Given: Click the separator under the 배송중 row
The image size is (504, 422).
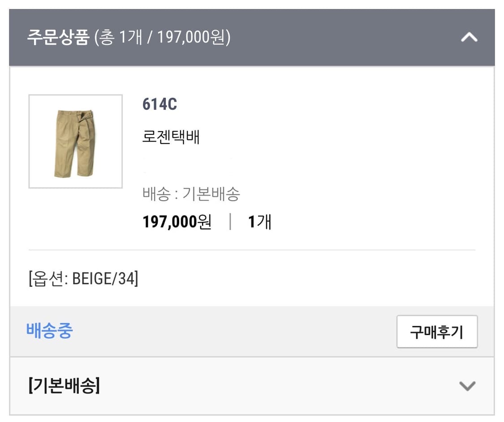Looking at the screenshot, I should (252, 356).
